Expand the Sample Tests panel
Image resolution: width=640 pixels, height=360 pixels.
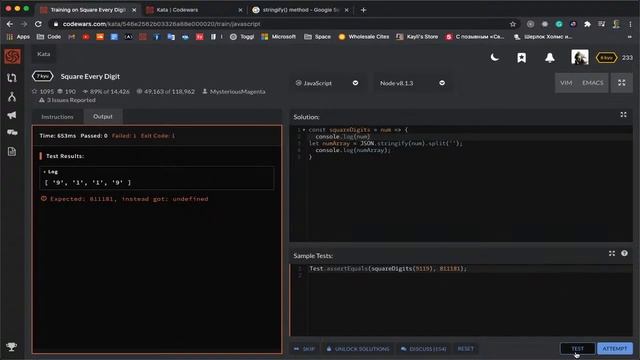pos(611,253)
